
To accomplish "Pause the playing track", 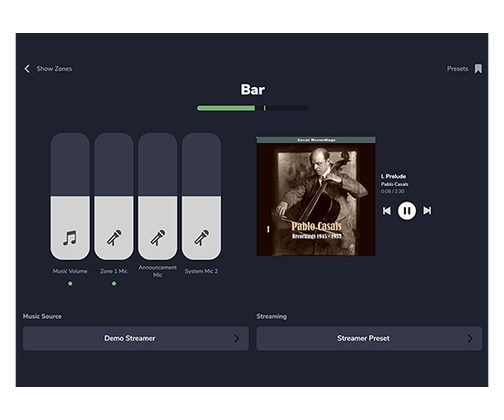I will click(x=407, y=211).
